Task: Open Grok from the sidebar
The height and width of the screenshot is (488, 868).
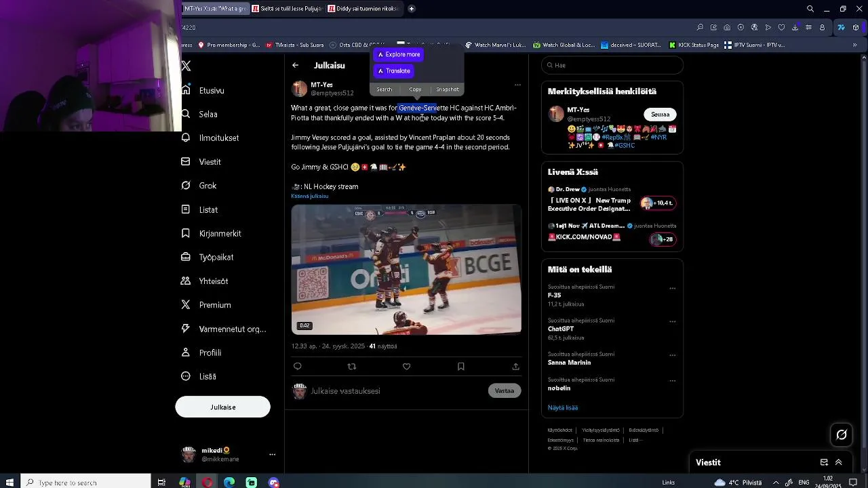Action: tap(208, 186)
